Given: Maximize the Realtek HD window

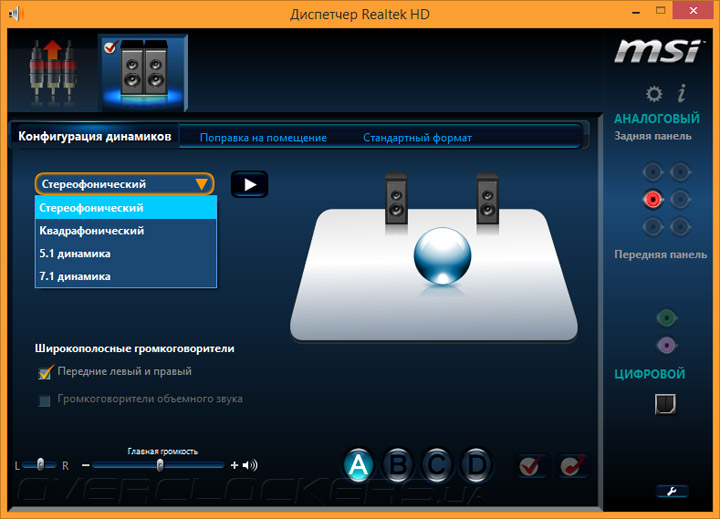Looking at the screenshot, I should click(660, 11).
